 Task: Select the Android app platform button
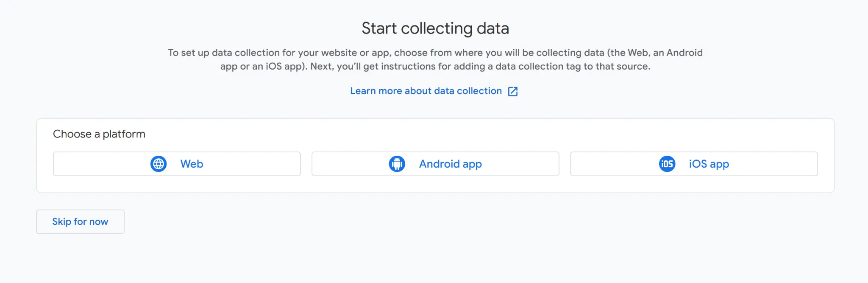[435, 164]
